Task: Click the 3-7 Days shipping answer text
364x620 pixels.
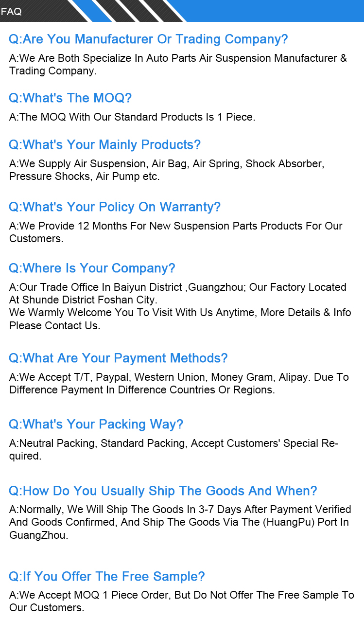Action: (x=180, y=522)
